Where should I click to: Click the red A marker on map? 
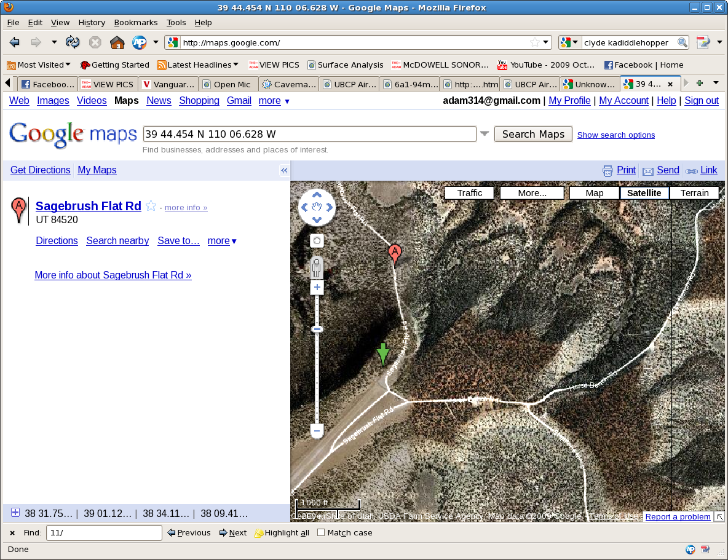pyautogui.click(x=395, y=253)
